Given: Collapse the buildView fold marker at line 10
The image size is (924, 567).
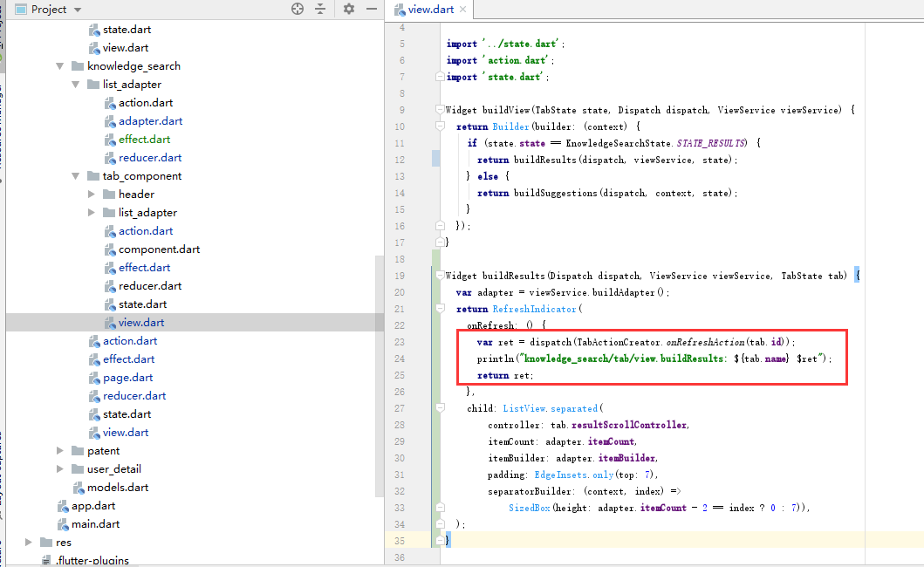Looking at the screenshot, I should (440, 126).
